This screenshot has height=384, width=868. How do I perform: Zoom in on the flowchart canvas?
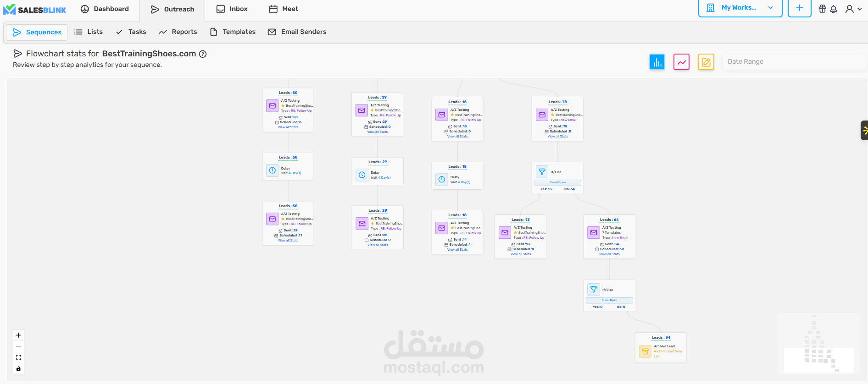pyautogui.click(x=18, y=335)
